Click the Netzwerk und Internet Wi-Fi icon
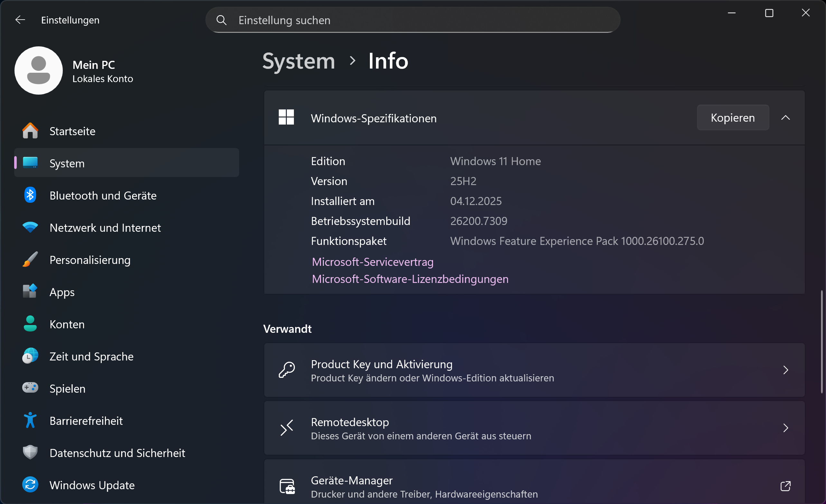Screen dimensions: 826x504 coord(30,228)
